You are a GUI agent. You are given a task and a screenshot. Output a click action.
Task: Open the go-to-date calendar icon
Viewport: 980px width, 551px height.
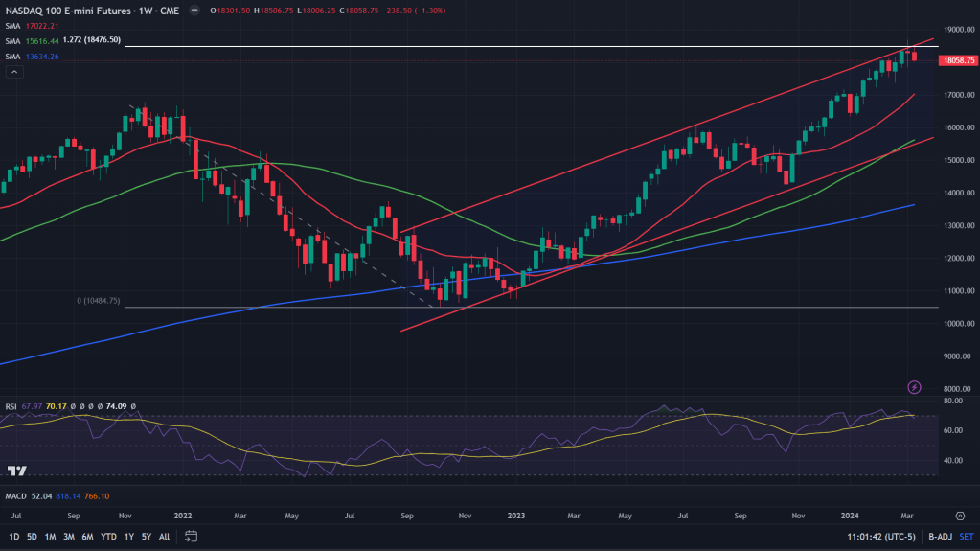192,537
